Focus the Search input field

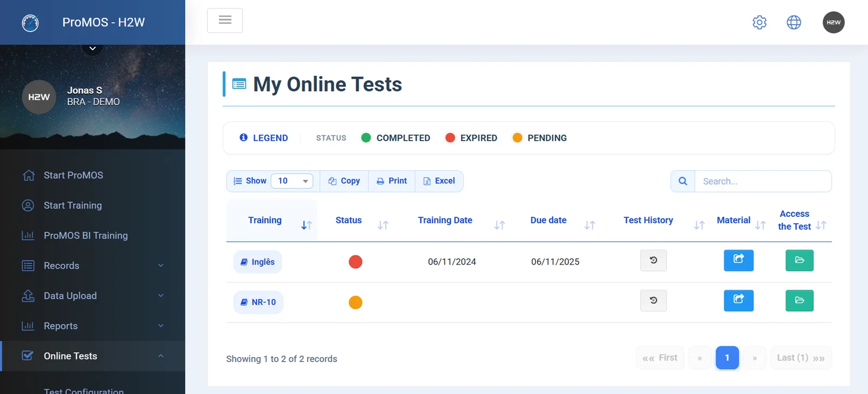tap(763, 181)
